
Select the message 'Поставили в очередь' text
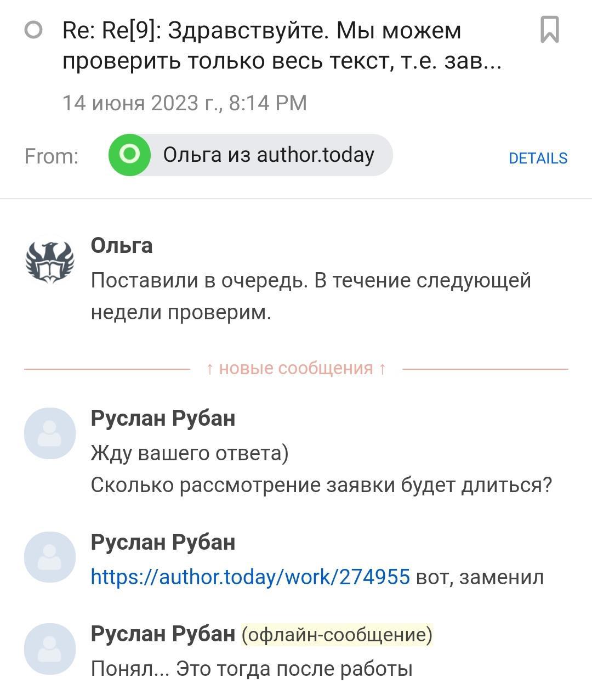(x=310, y=296)
